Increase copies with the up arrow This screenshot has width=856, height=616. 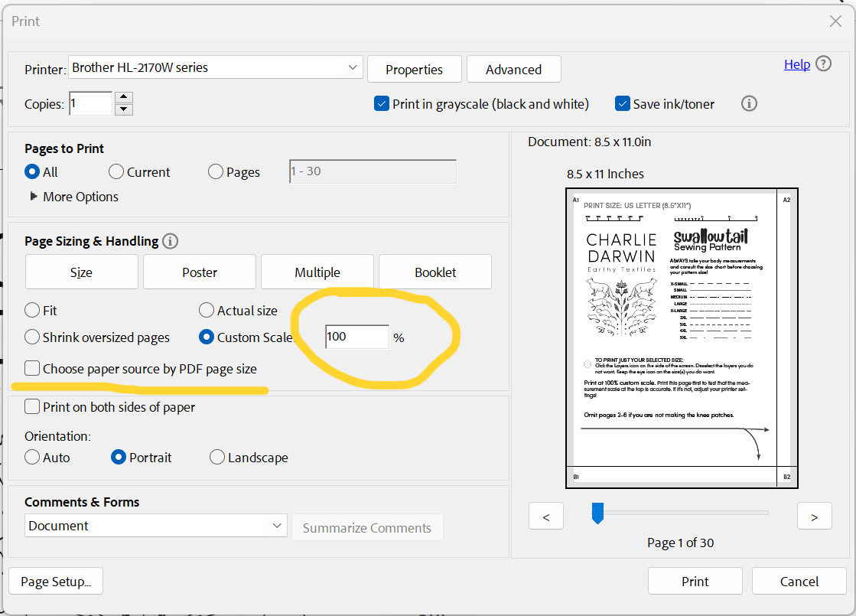(124, 97)
